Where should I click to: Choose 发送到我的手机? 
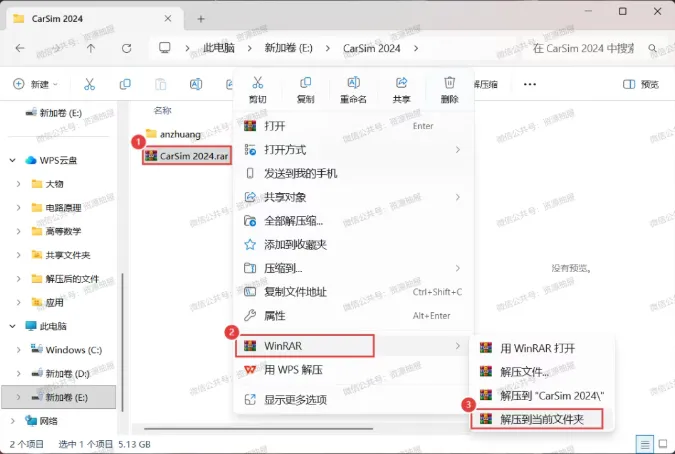pyautogui.click(x=353, y=173)
